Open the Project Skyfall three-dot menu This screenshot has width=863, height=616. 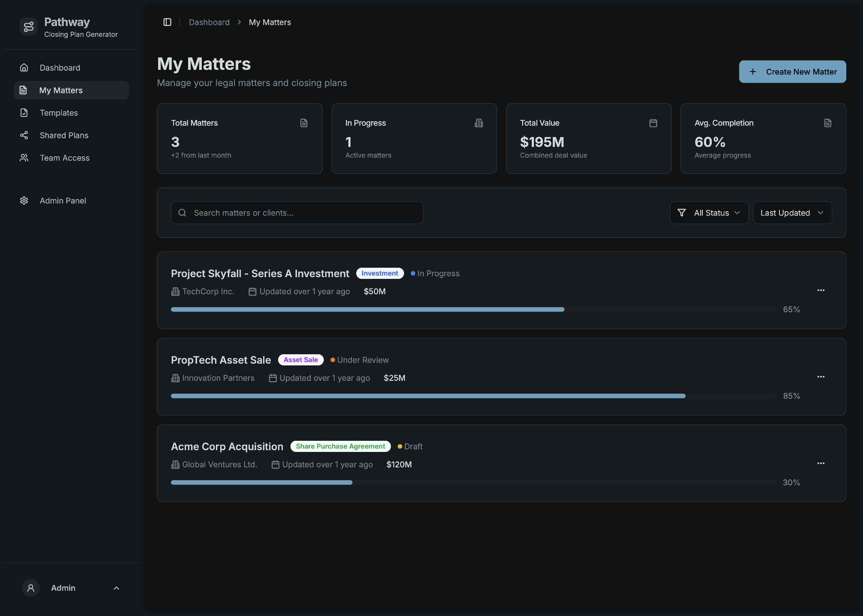click(x=821, y=290)
